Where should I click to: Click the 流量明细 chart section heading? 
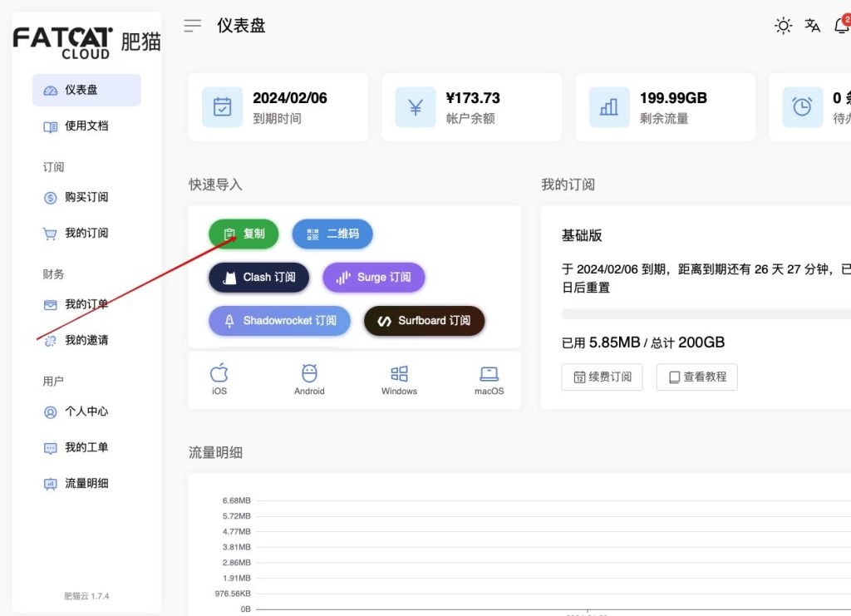(215, 452)
